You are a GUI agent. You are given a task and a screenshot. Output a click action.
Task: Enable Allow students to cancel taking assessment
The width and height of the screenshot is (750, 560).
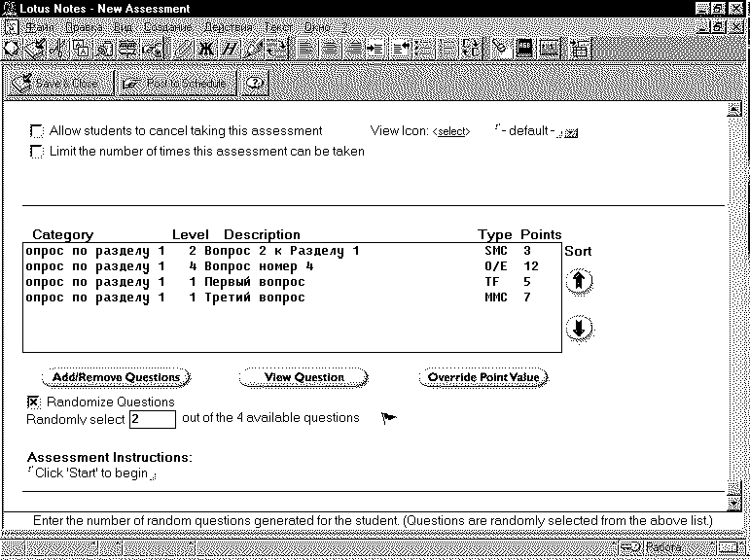pos(36,130)
